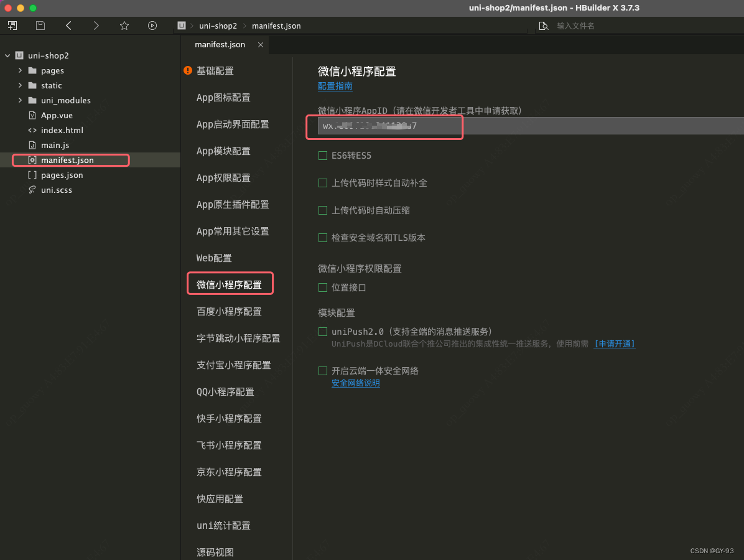Collapse the uni-shop2 project tree
The width and height of the screenshot is (744, 560).
point(7,55)
